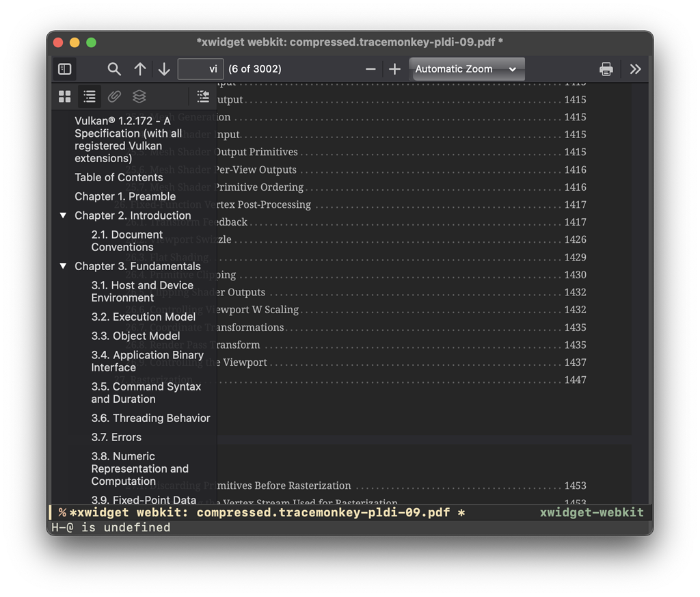This screenshot has width=700, height=597.
Task: Expand the additional toolbar tools chevron
Action: pos(635,68)
